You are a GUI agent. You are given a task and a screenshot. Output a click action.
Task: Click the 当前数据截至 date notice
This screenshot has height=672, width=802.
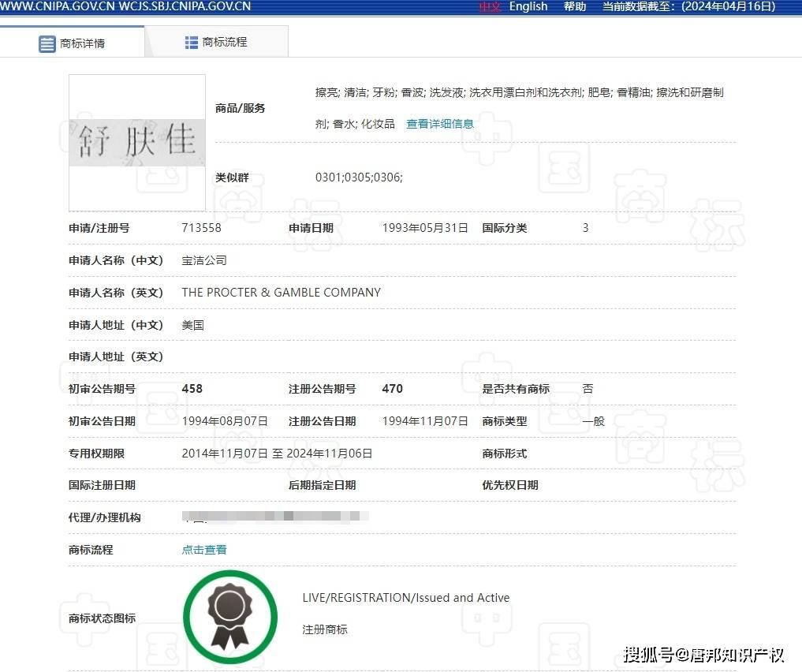[689, 6]
